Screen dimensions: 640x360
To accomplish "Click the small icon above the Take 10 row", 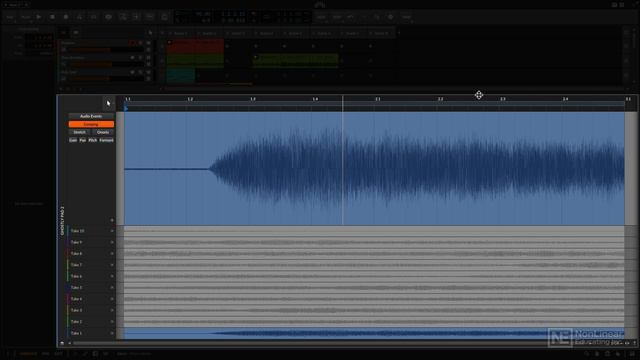I will [x=112, y=220].
